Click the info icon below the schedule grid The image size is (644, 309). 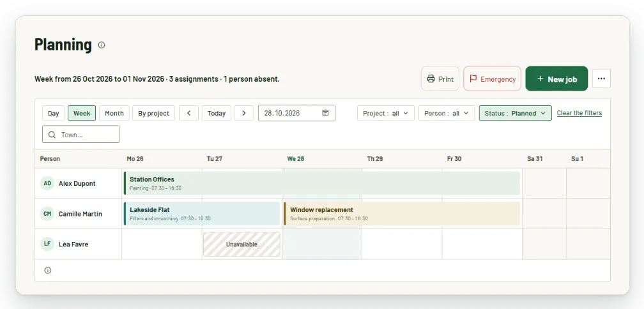coord(48,271)
